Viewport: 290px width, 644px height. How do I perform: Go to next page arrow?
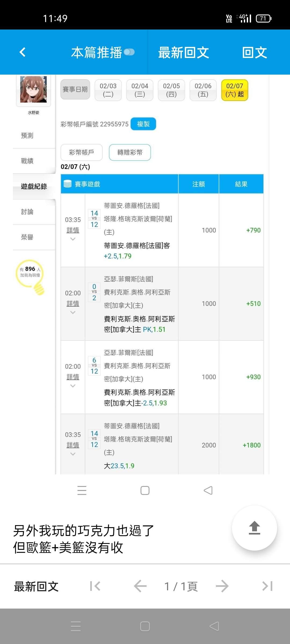point(222,586)
